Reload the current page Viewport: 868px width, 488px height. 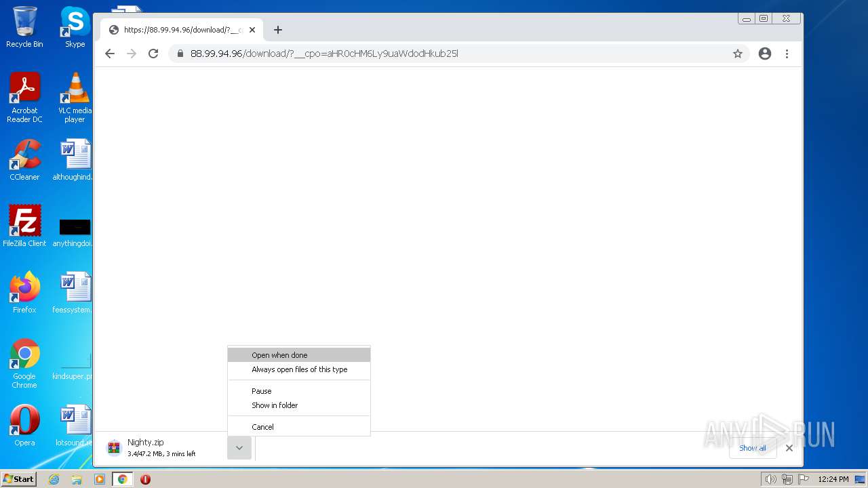(153, 54)
